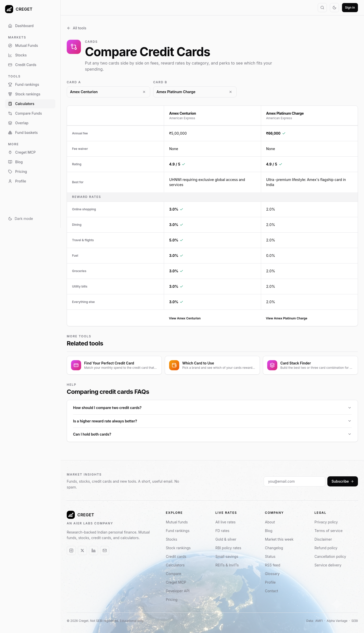This screenshot has height=633, width=364.
Task: Select Credit Cards in sidebar
Action: [x=30, y=65]
